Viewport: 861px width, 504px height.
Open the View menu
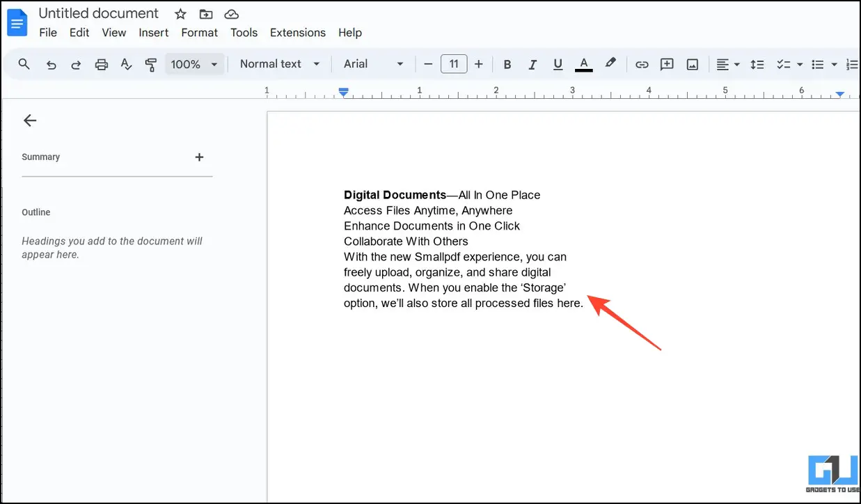point(114,33)
